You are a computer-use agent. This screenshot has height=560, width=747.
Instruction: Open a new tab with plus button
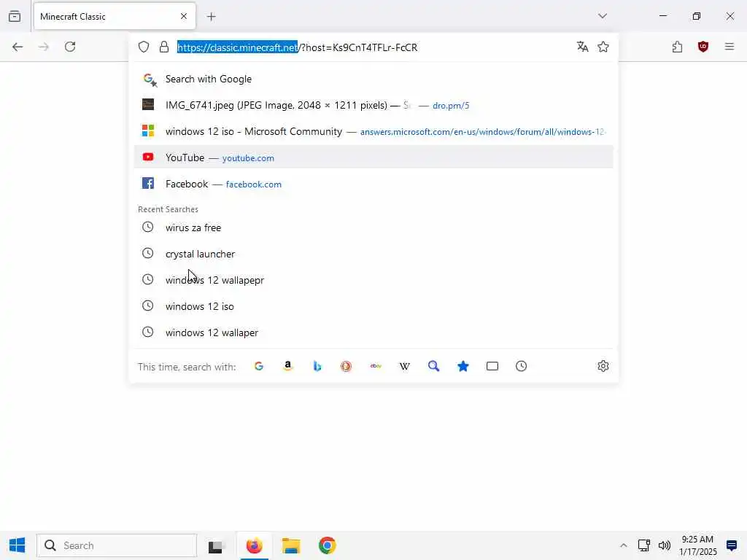tap(212, 17)
